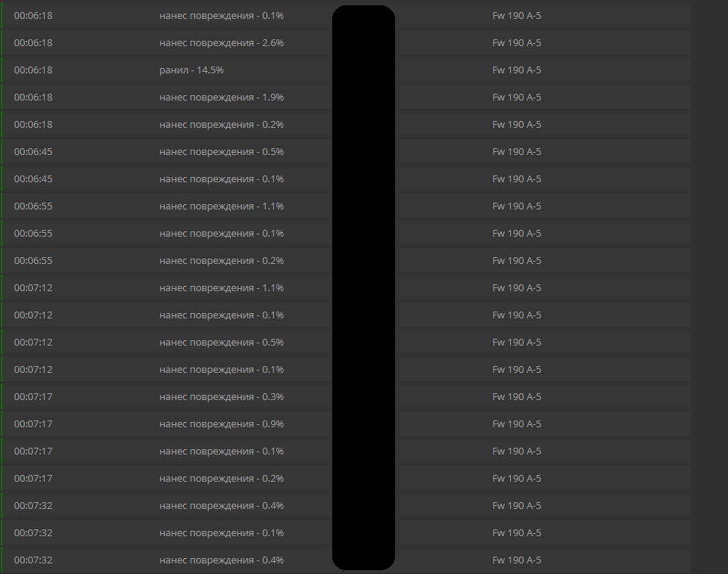This screenshot has width=728, height=574.
Task: Select the 'нанес повреждения - 0.3%' row
Action: [346, 397]
